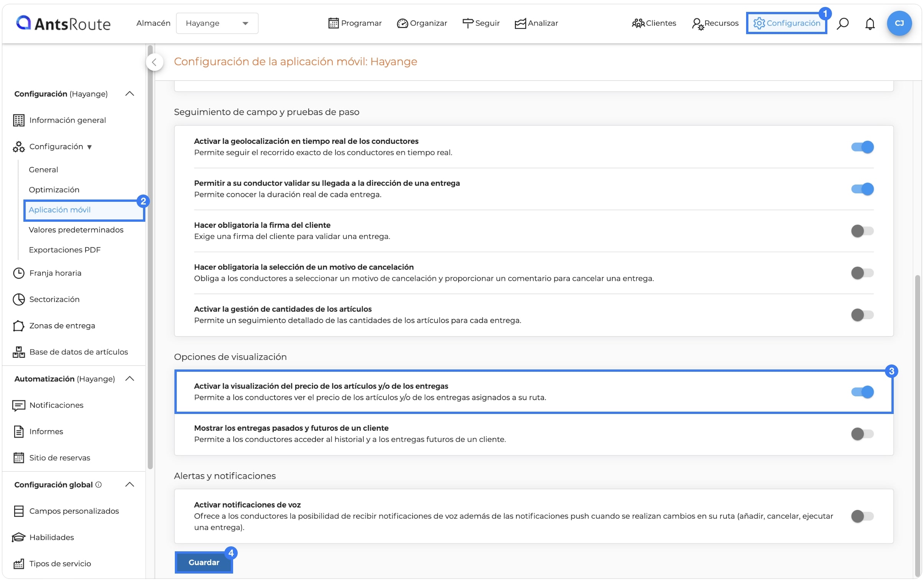
Task: Click the Franja horaria clock icon
Action: pos(19,273)
